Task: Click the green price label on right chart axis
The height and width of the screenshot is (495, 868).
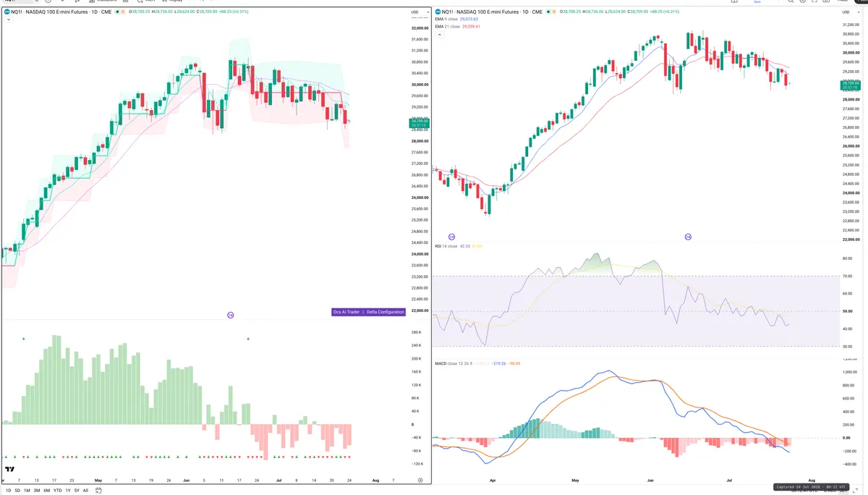Action: click(x=849, y=85)
